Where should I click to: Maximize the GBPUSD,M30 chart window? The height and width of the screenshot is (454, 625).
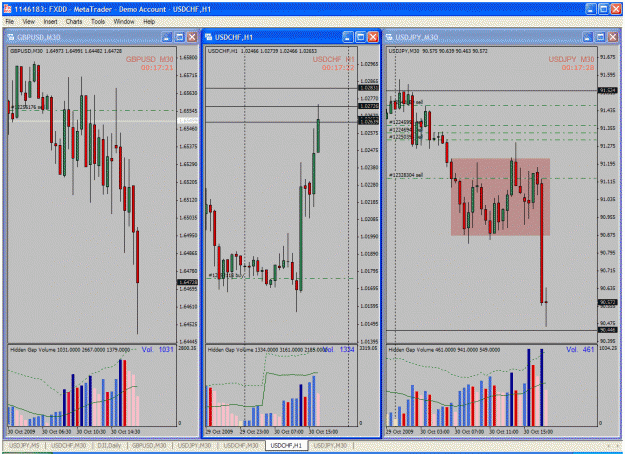pos(179,37)
